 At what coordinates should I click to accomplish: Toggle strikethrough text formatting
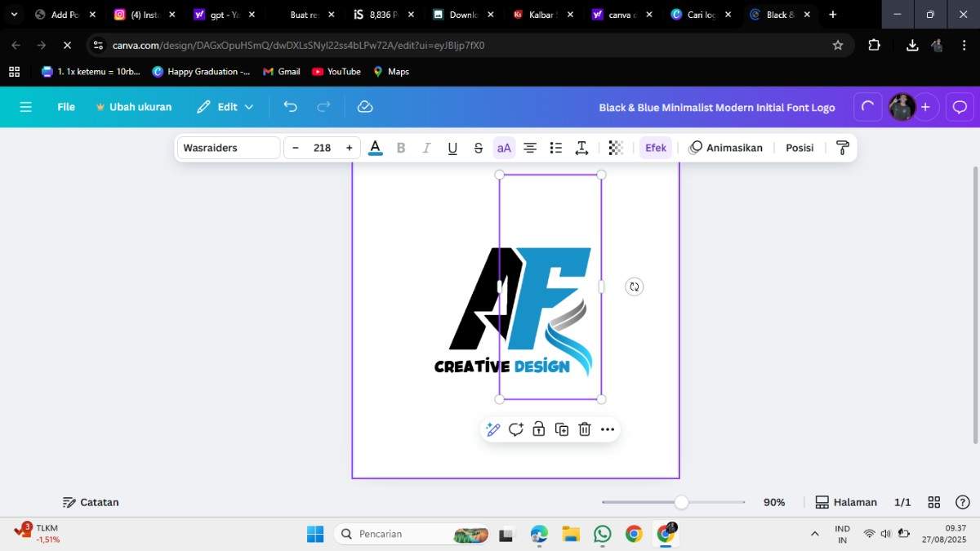point(479,148)
